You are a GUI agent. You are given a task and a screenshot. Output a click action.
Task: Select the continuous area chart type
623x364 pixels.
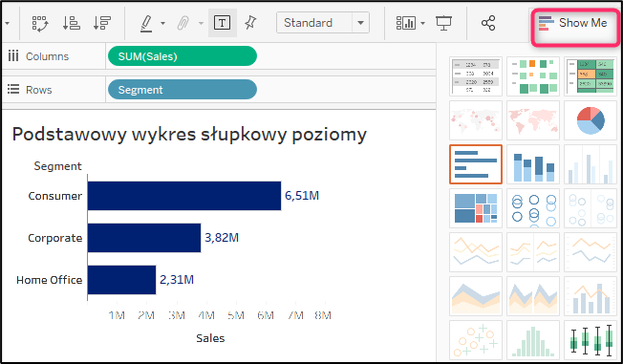pos(476,296)
